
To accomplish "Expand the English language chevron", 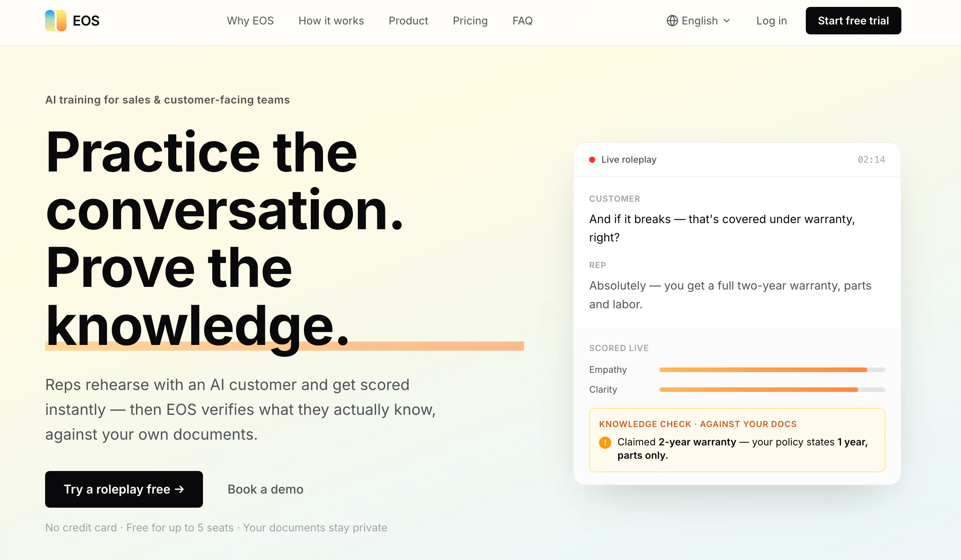I will (x=727, y=21).
